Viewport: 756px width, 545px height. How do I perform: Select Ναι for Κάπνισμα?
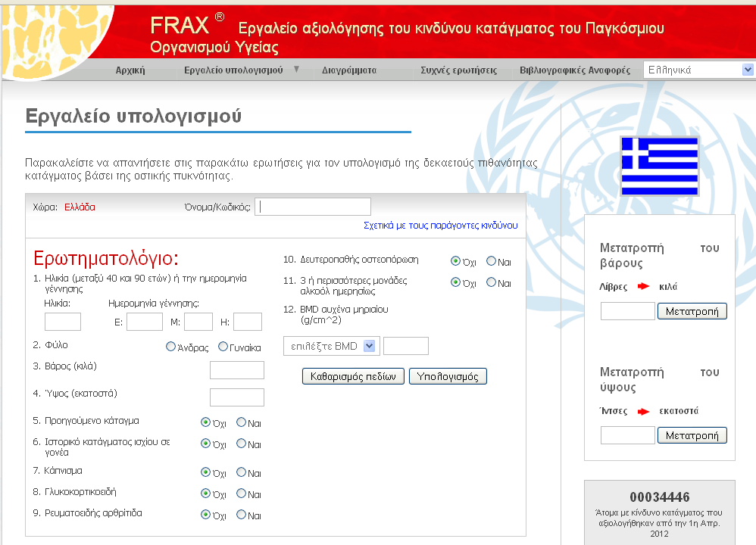coord(241,472)
